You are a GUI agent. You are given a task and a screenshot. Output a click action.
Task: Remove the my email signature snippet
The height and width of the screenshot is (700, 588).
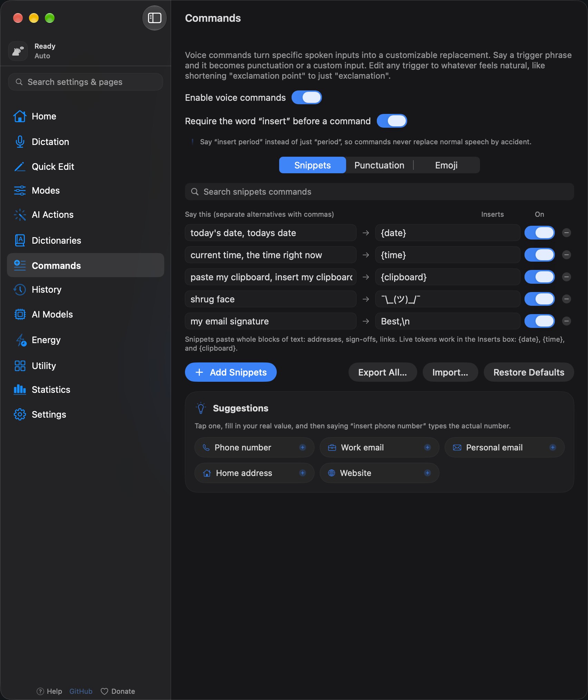566,321
